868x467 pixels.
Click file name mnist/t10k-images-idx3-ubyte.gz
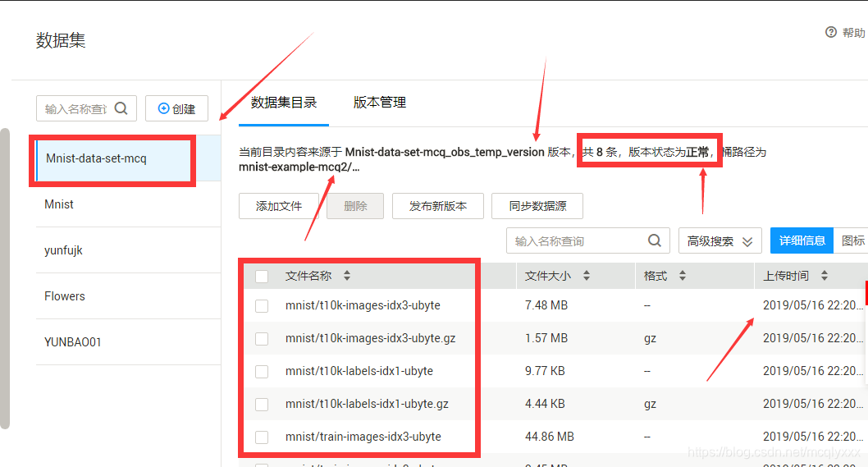[370, 338]
